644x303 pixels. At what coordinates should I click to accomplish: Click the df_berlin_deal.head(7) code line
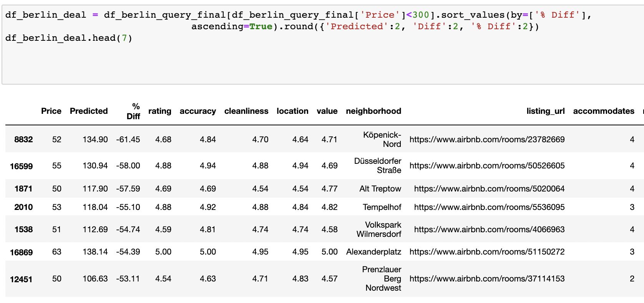pyautogui.click(x=69, y=38)
